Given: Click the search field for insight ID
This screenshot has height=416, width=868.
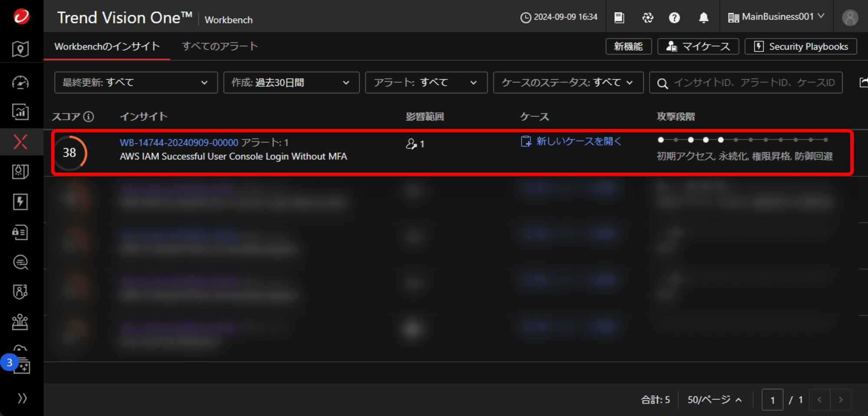Looking at the screenshot, I should point(746,83).
